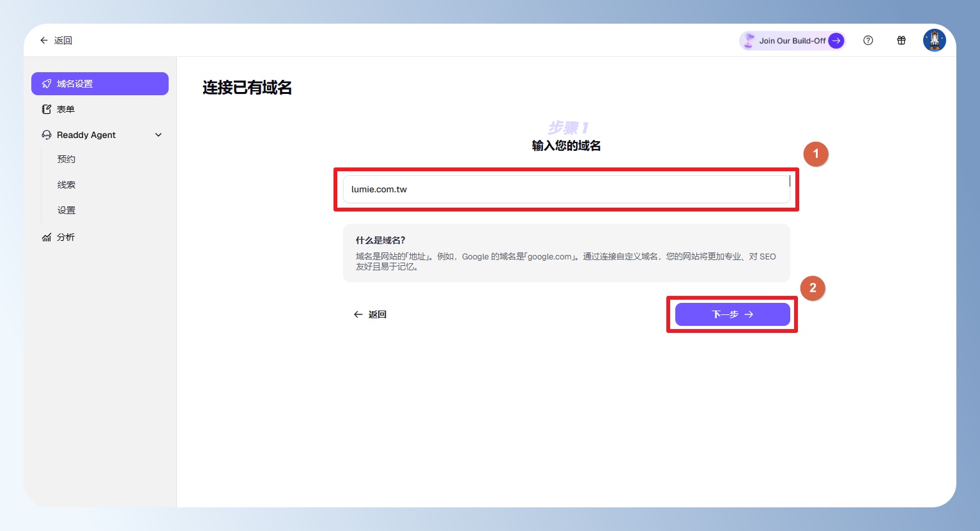The height and width of the screenshot is (531, 980).
Task: Click the domain input field with lumie.com.tw
Action: 566,189
